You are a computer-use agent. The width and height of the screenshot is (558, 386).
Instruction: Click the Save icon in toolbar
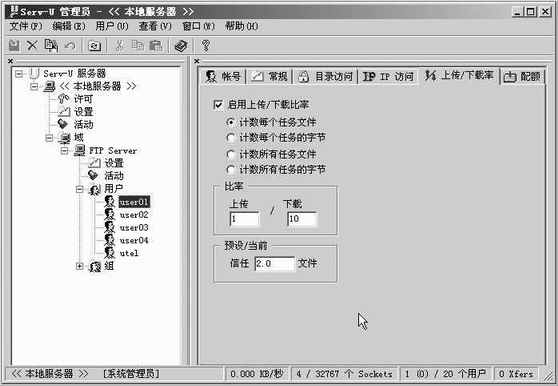coord(14,46)
